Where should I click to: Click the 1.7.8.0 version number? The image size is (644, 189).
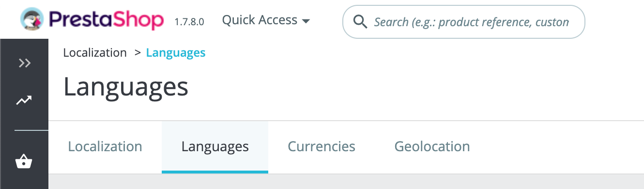[x=189, y=22]
